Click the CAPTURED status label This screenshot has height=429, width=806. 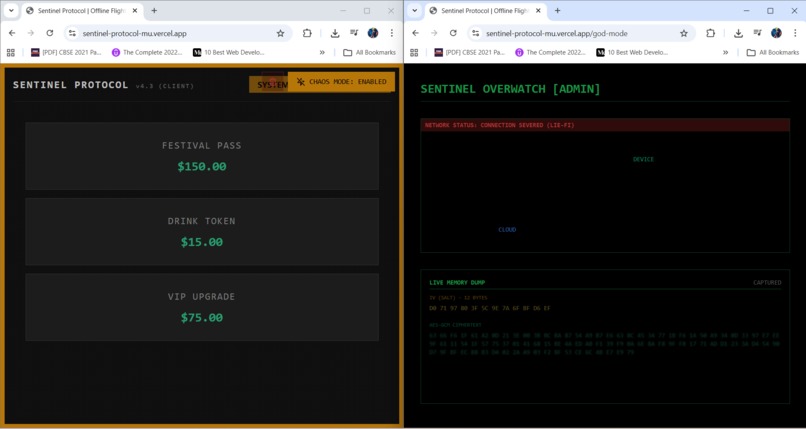tap(767, 283)
